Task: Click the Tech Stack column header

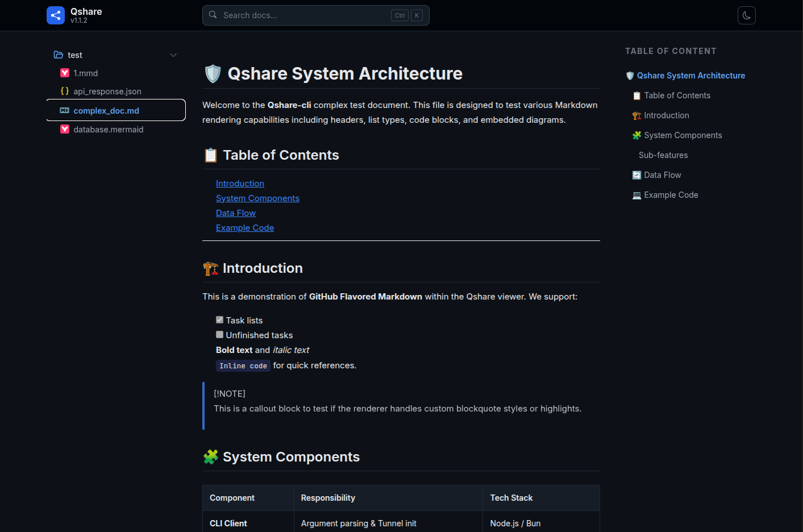Action: point(542,498)
